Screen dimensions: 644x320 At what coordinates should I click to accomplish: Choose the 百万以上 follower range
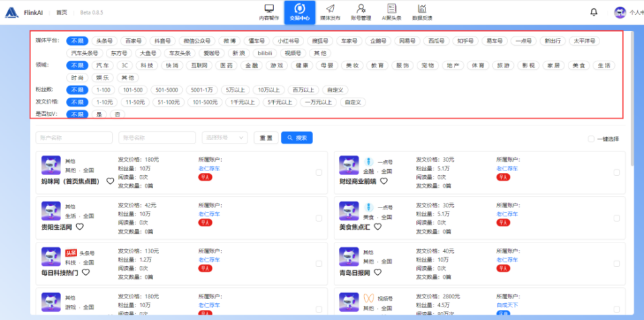[x=303, y=90]
